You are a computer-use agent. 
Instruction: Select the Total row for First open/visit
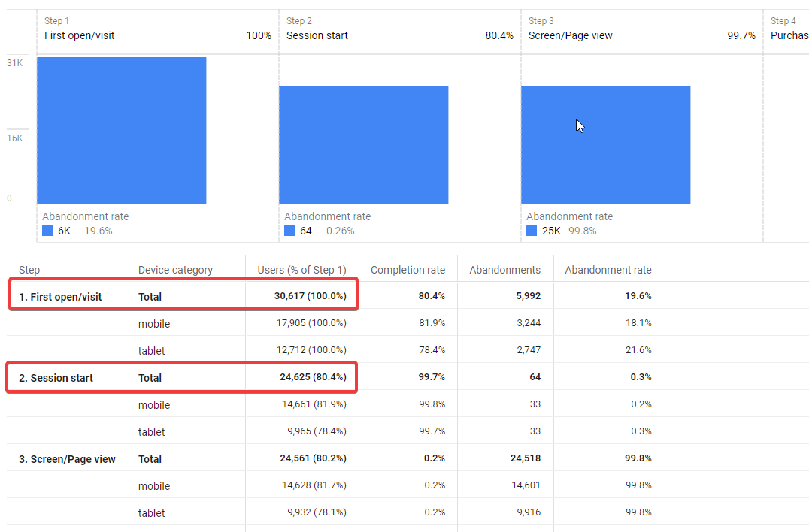(150, 296)
